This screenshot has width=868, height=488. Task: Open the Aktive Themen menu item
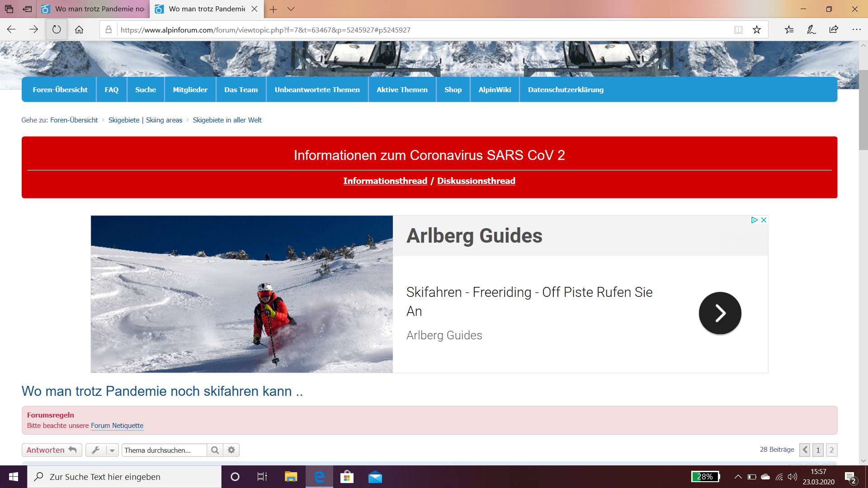pos(402,89)
